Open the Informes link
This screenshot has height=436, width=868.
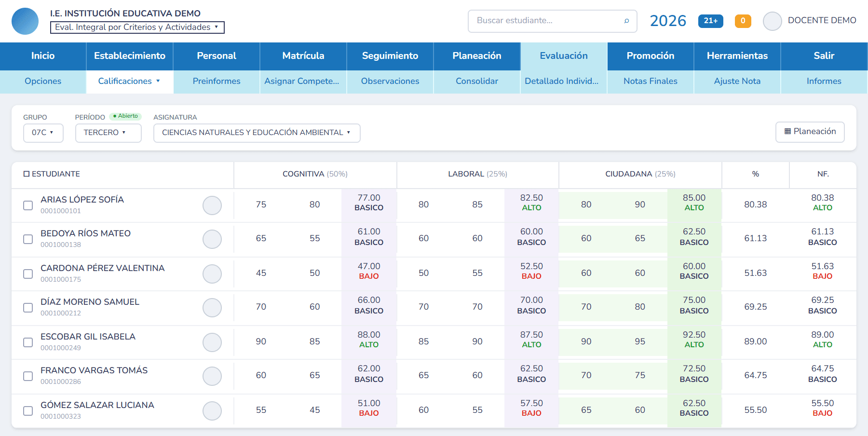pos(824,82)
